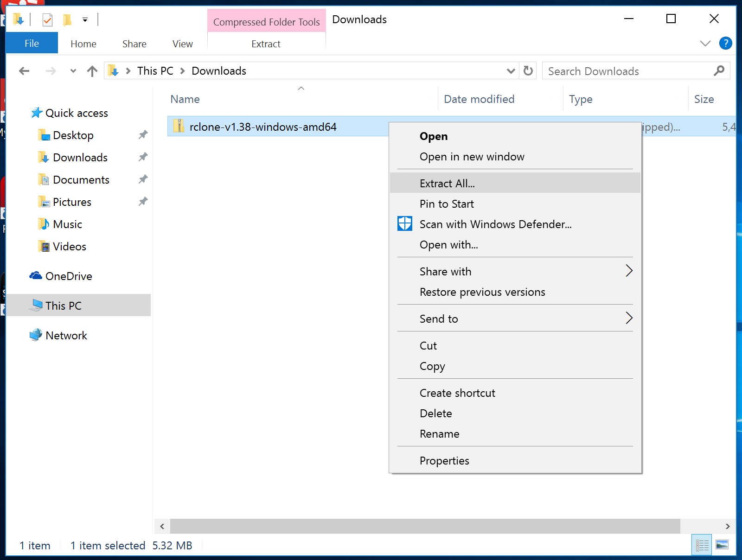The image size is (742, 560).
Task: Click the Back navigation arrow
Action: [x=24, y=71]
